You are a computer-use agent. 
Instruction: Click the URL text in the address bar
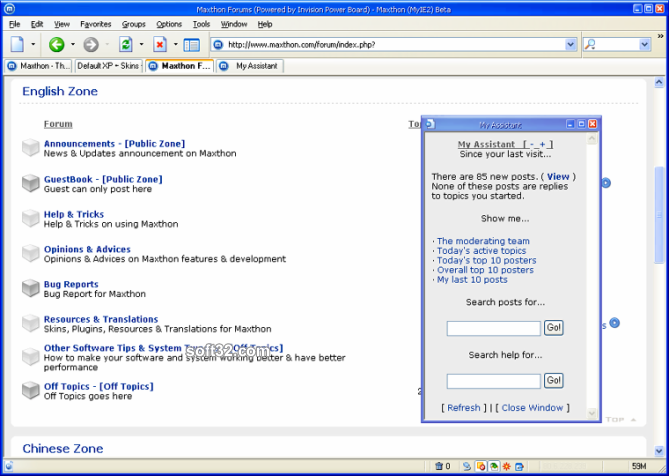[302, 44]
